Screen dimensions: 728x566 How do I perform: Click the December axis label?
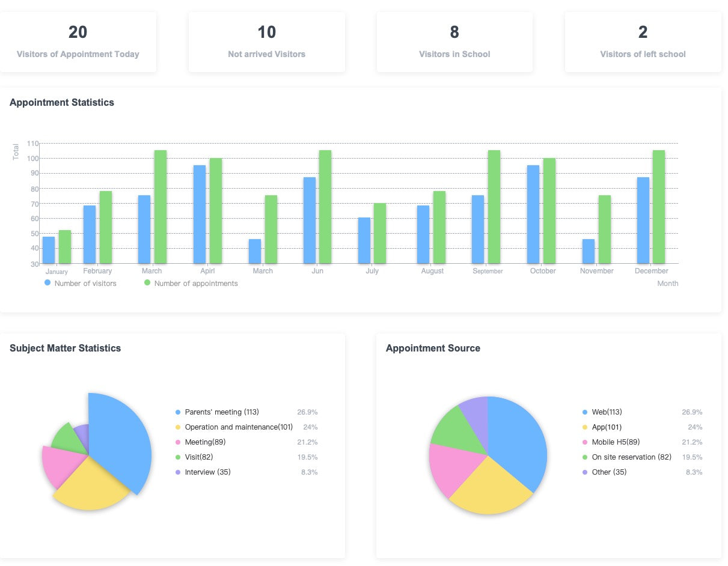(x=652, y=271)
